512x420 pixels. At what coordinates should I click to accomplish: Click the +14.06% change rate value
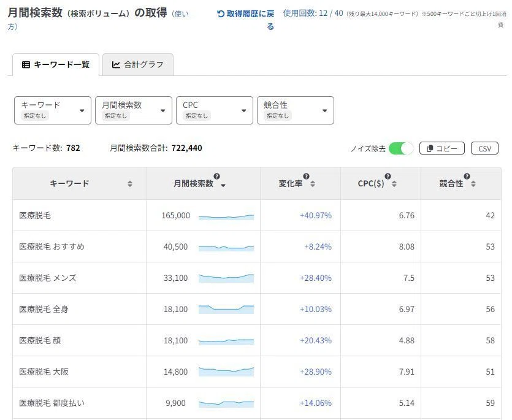pos(315,403)
